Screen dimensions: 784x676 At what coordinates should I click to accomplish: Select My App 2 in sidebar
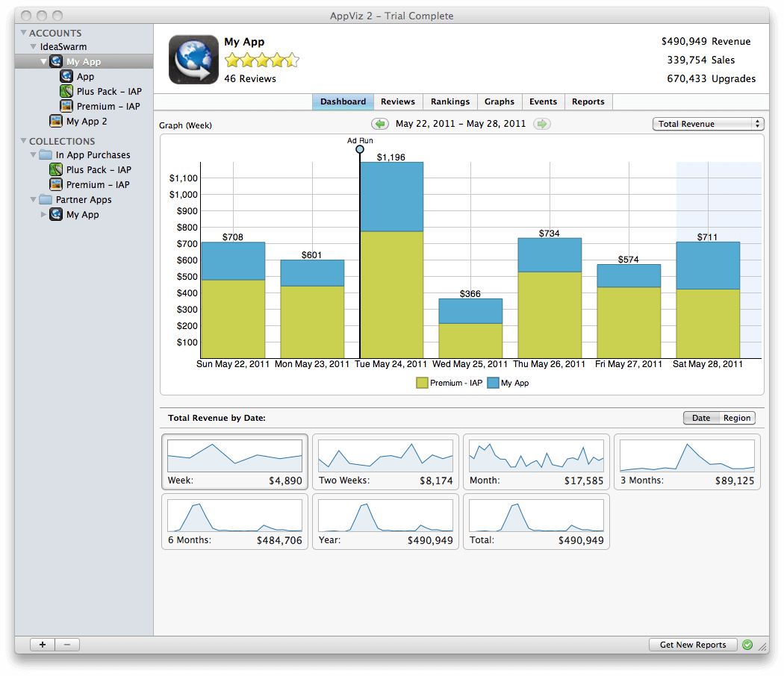pos(84,121)
